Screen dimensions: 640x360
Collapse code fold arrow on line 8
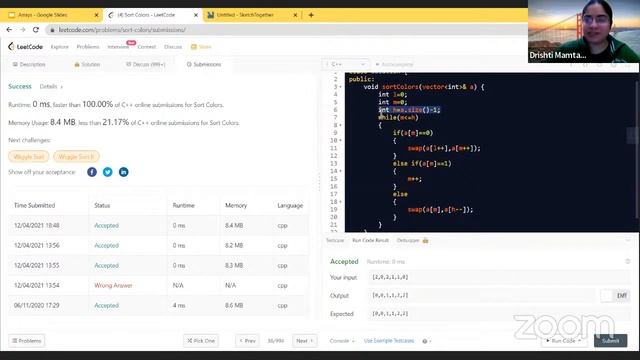[x=340, y=125]
